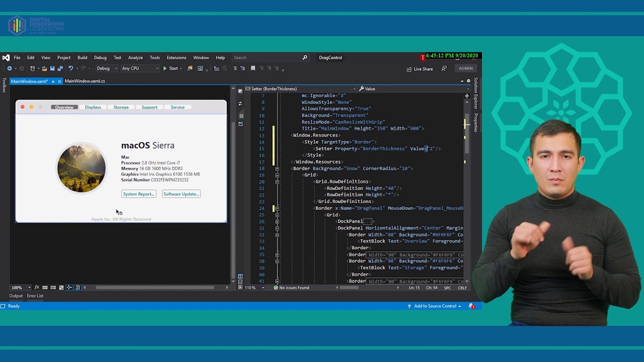
Task: Click the Open File folder icon
Action: coord(44,68)
